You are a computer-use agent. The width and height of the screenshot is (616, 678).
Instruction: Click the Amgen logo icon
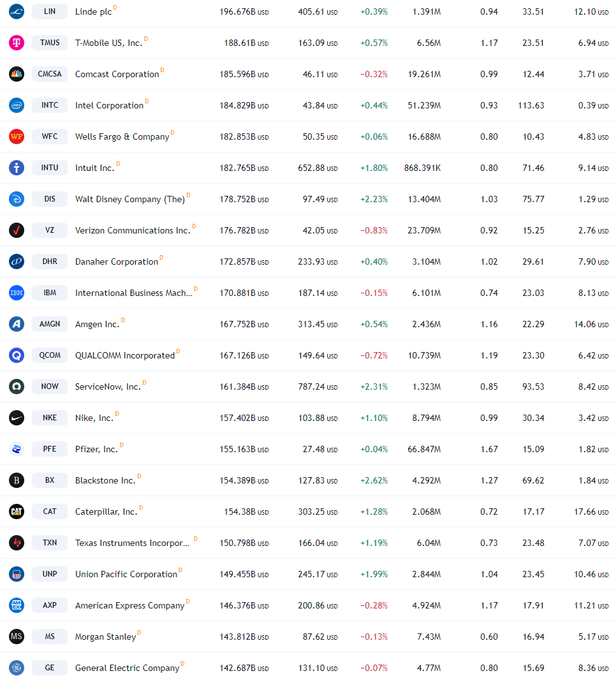click(17, 324)
